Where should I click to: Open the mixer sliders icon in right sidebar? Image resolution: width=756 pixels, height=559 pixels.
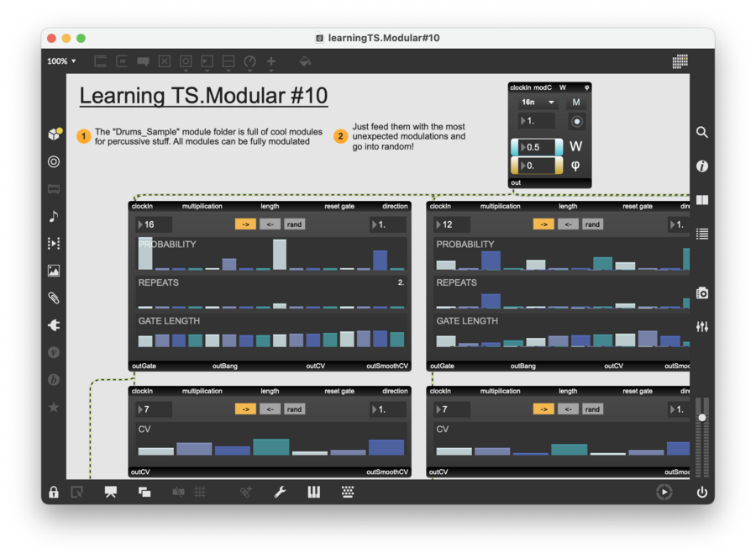(702, 326)
